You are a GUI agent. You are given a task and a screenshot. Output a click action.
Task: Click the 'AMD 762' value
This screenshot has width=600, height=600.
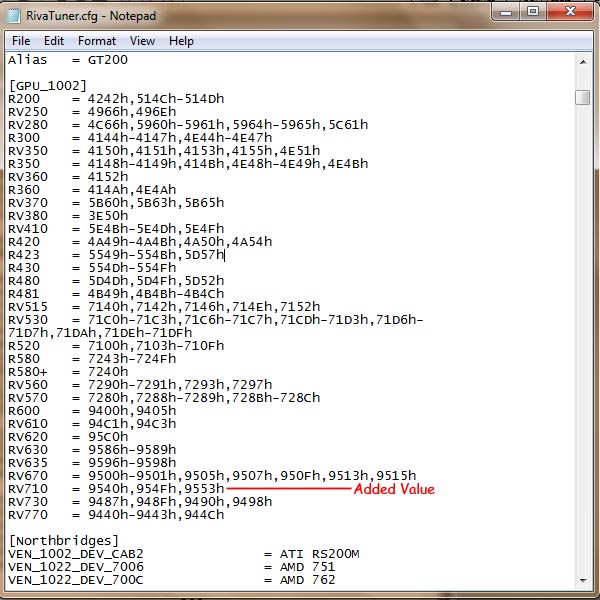pyautogui.click(x=308, y=580)
